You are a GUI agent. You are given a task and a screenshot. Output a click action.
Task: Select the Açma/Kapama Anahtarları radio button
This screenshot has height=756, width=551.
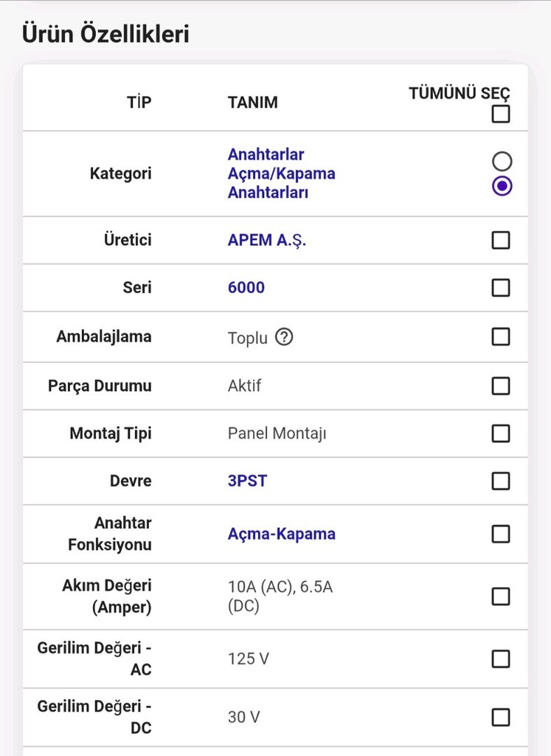click(x=502, y=186)
